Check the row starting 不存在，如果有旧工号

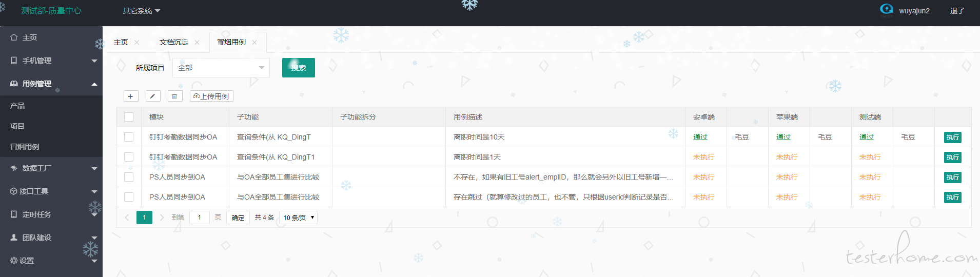[x=129, y=177]
